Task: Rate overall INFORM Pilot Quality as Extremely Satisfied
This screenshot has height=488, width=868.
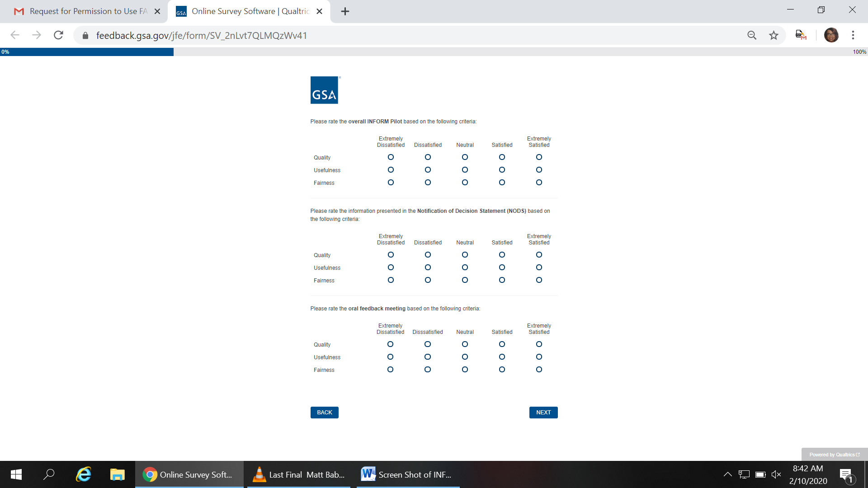Action: pyautogui.click(x=539, y=157)
